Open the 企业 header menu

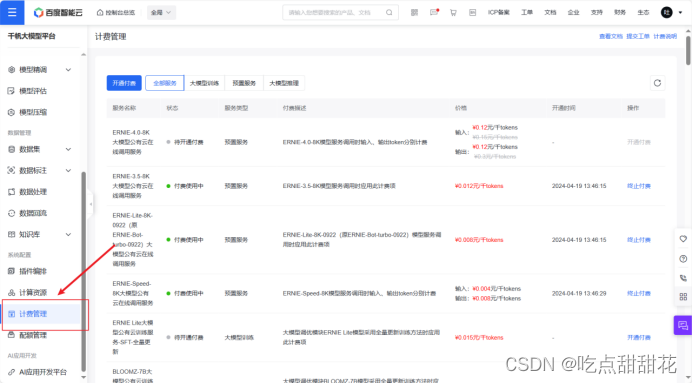[x=573, y=12]
